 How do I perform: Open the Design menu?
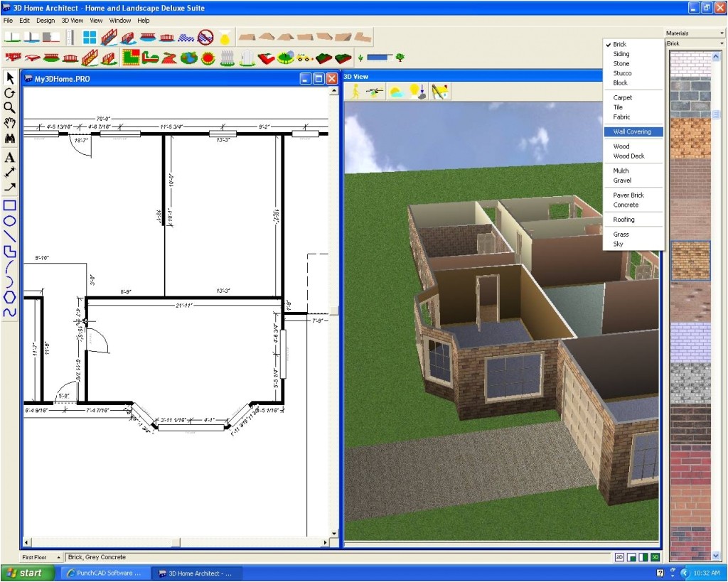[x=45, y=20]
